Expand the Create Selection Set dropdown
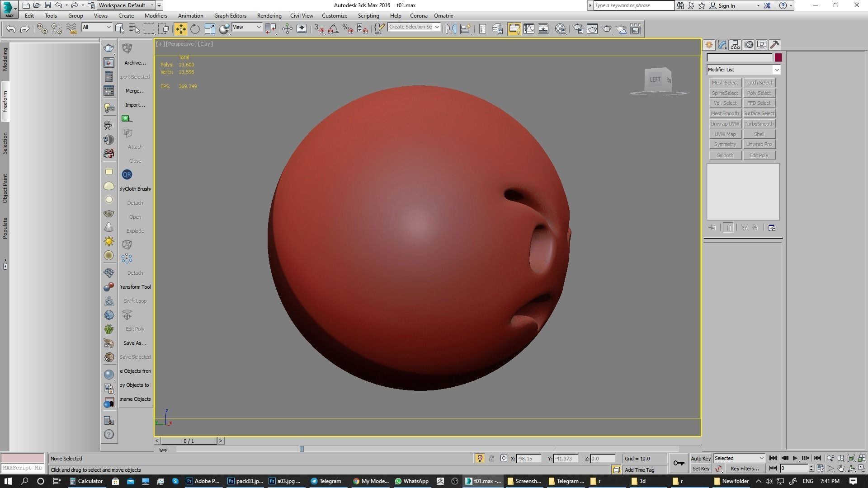Screen dimensions: 868x488 click(437, 27)
